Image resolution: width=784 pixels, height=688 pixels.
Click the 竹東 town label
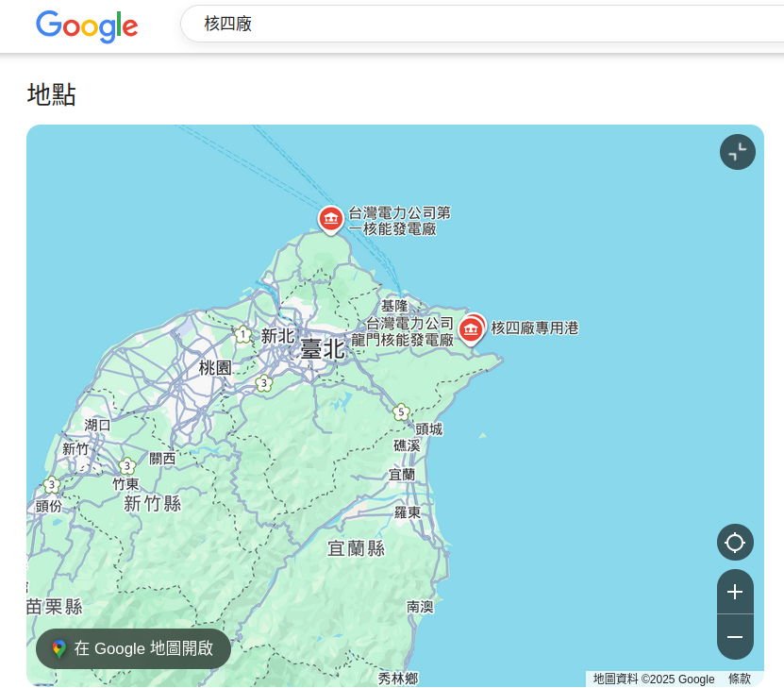click(126, 484)
